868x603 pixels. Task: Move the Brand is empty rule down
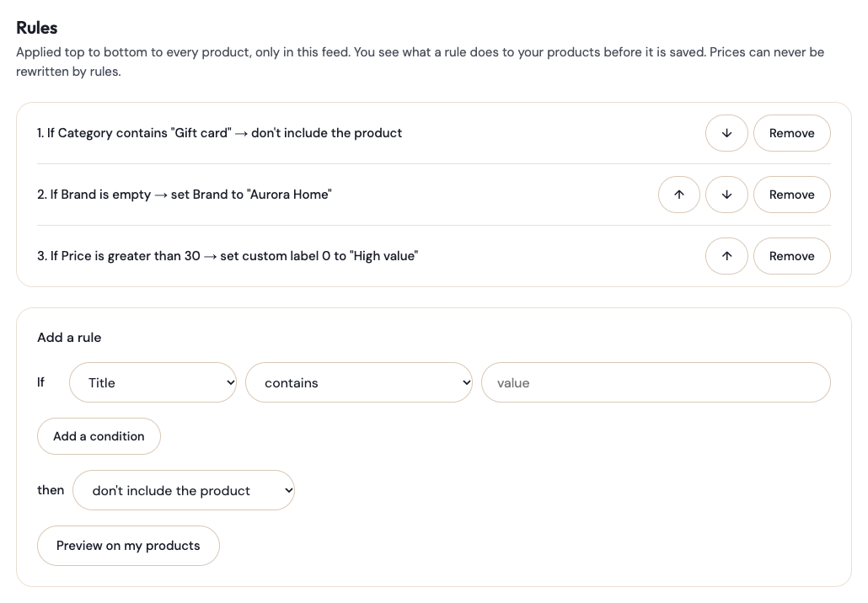726,195
